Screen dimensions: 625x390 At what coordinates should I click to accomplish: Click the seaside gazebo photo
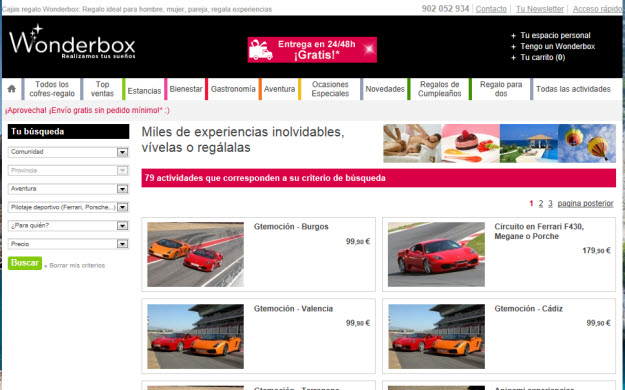tap(529, 144)
